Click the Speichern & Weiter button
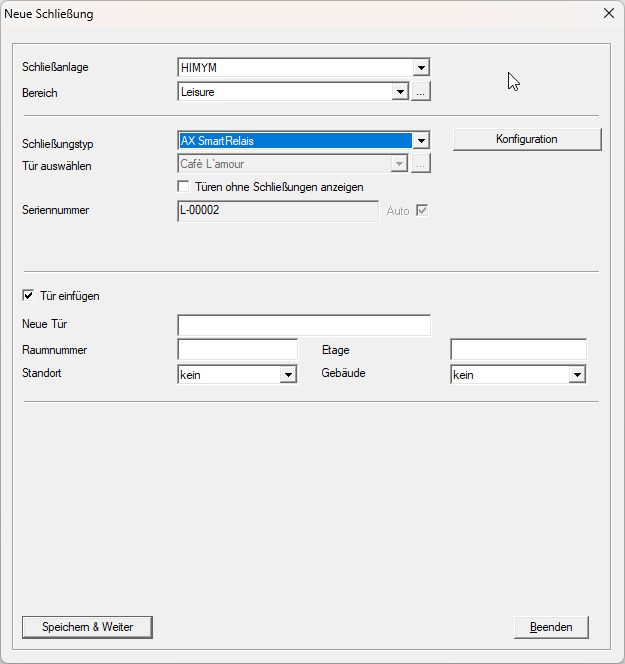 87,627
